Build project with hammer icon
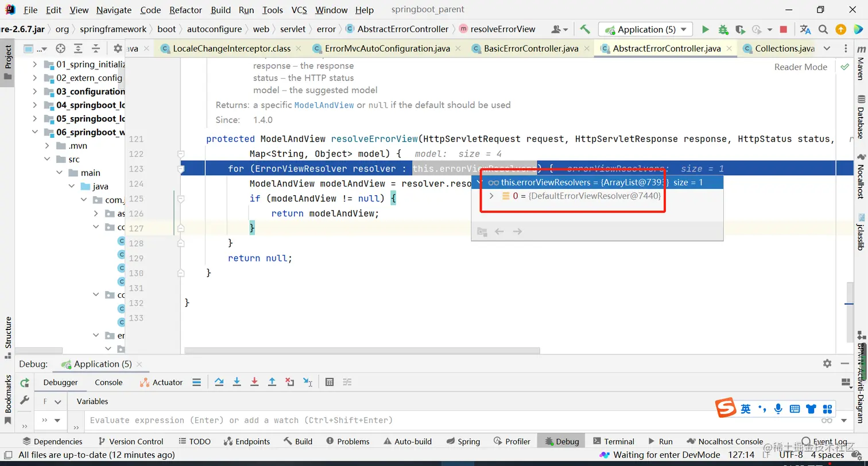Screen dimensions: 868x466 click(x=585, y=29)
